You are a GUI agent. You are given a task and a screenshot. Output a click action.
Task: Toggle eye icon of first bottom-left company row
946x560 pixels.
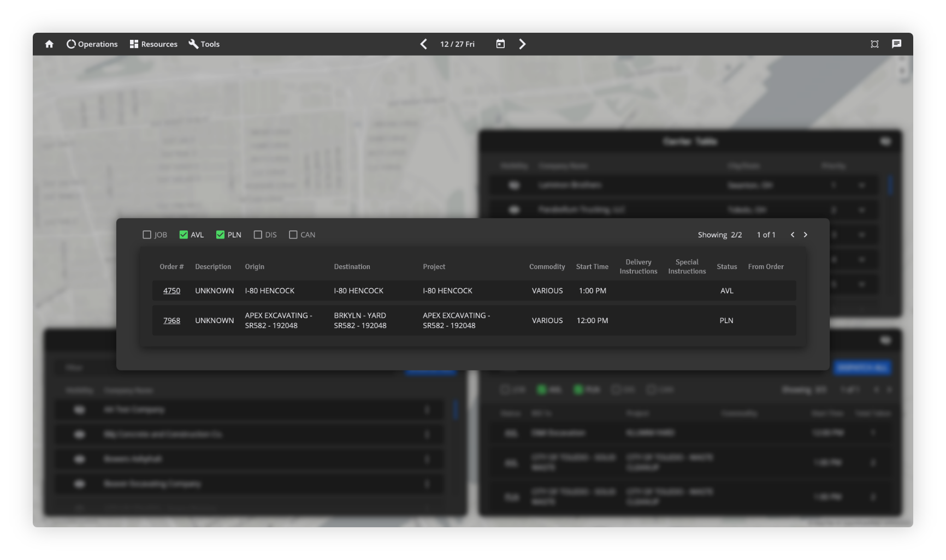point(79,409)
